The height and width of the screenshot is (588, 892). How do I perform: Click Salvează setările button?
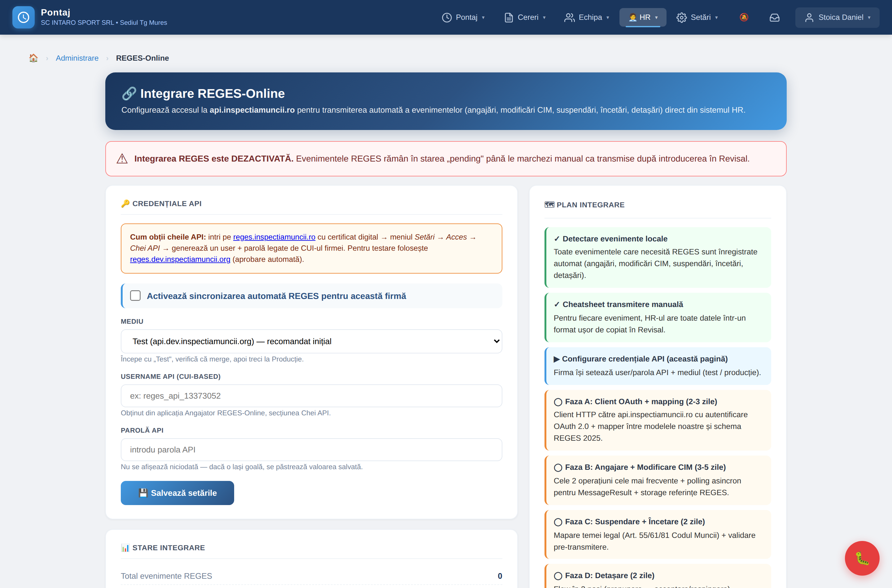[177, 493]
